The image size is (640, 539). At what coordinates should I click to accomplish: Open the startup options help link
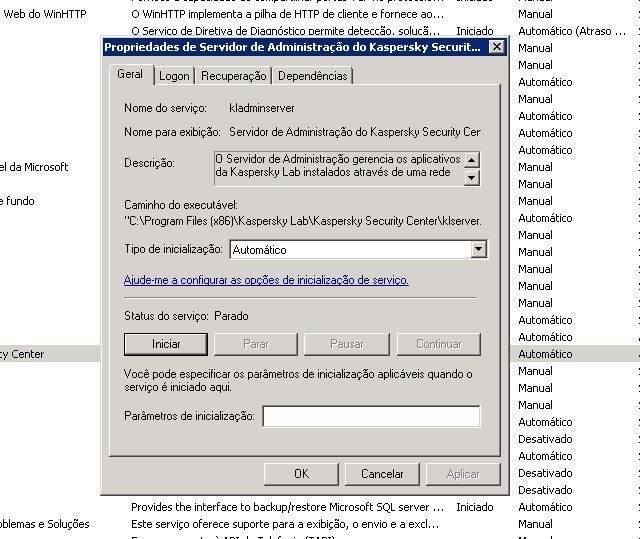(x=266, y=280)
